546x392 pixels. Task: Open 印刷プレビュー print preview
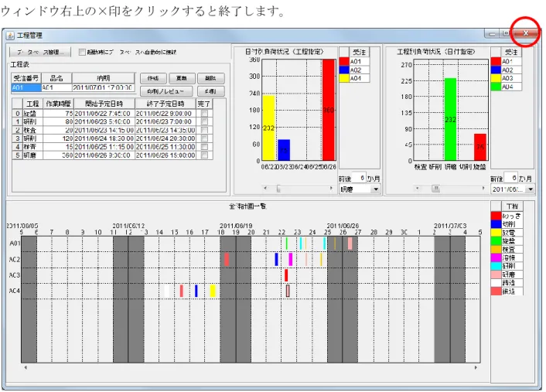point(166,91)
